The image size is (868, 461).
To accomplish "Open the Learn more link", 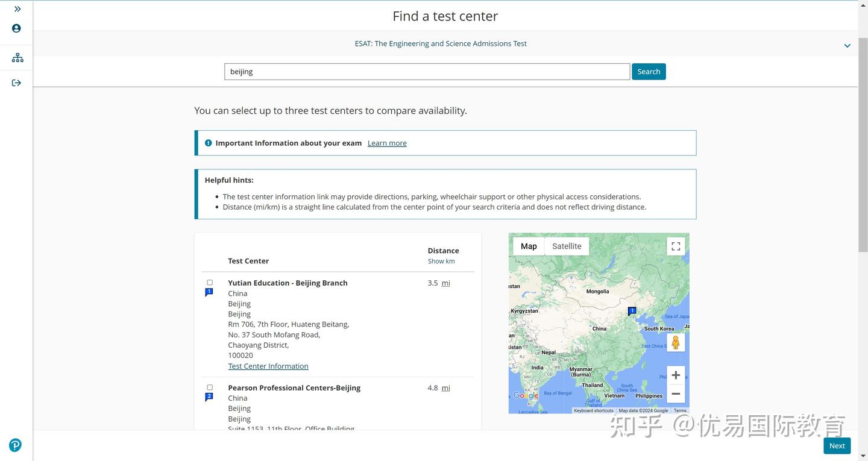I will coord(387,143).
